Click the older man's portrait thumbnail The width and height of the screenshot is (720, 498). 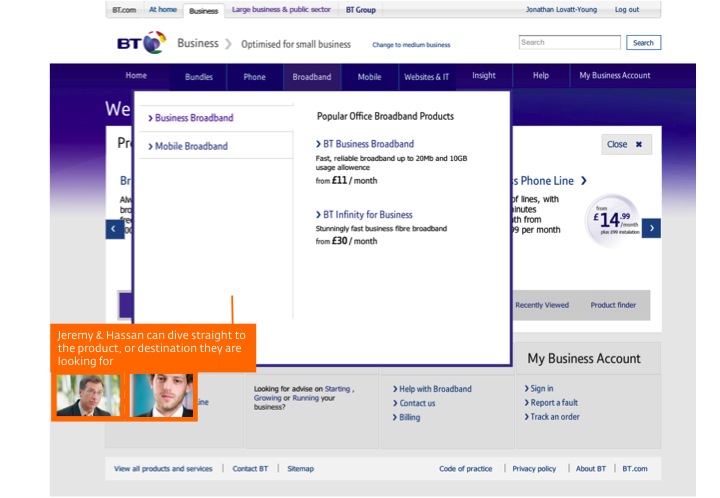tap(89, 396)
